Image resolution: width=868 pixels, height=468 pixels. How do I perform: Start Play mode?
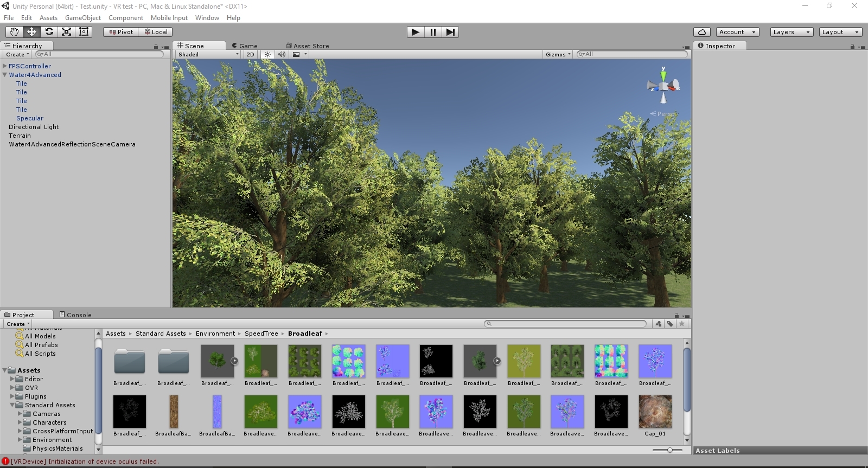416,32
